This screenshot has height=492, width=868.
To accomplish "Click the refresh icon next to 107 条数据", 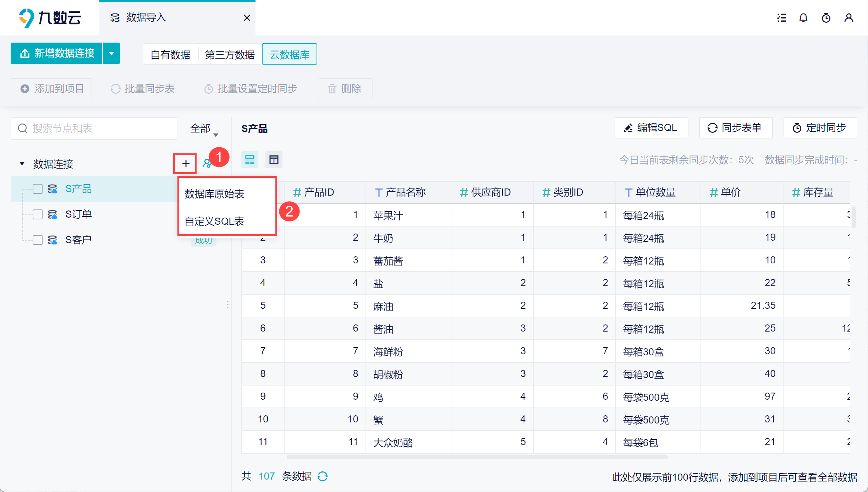I will click(323, 476).
